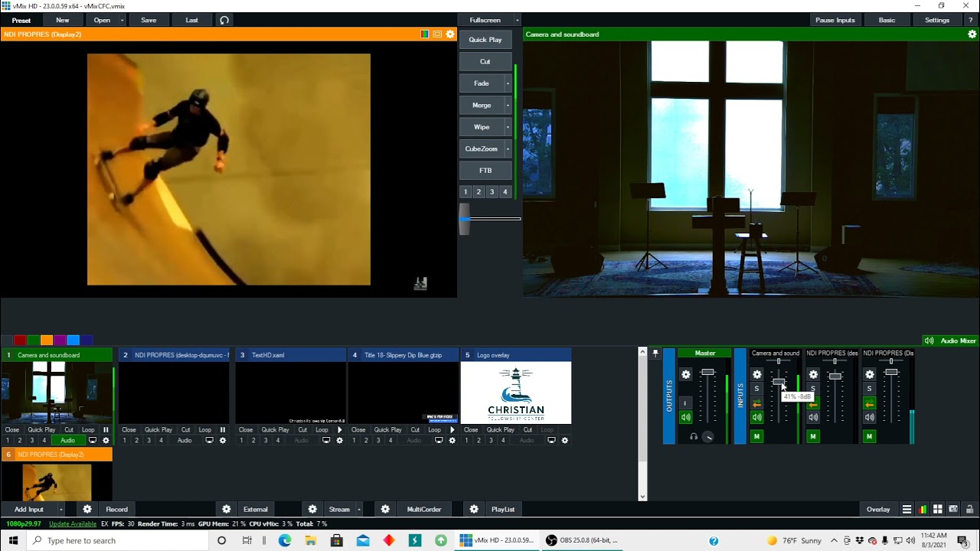Click the Update Available link in status bar

[73, 523]
